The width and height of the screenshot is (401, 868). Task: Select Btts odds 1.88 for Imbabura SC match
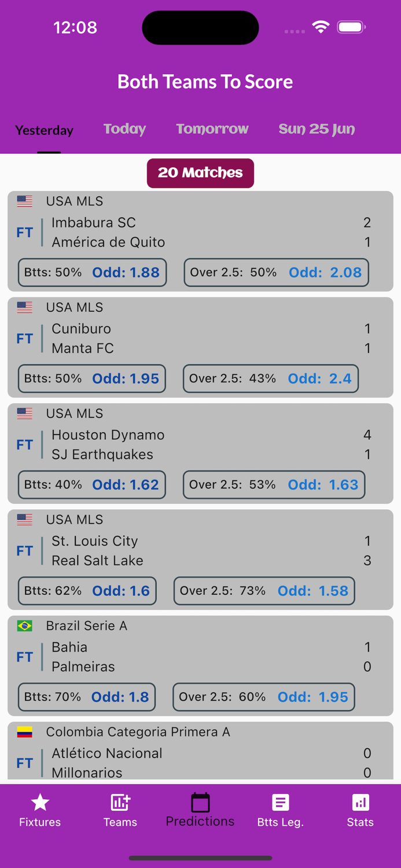pos(91,272)
